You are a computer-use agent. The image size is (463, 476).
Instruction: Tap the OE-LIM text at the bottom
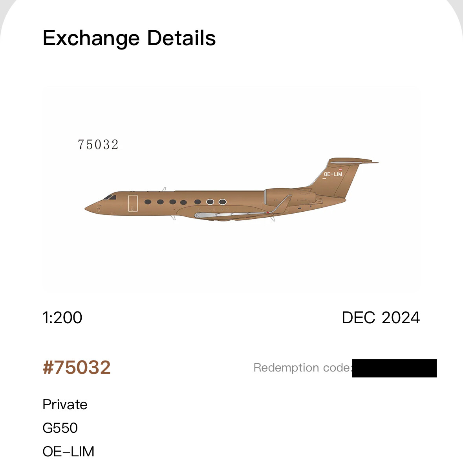click(x=68, y=452)
